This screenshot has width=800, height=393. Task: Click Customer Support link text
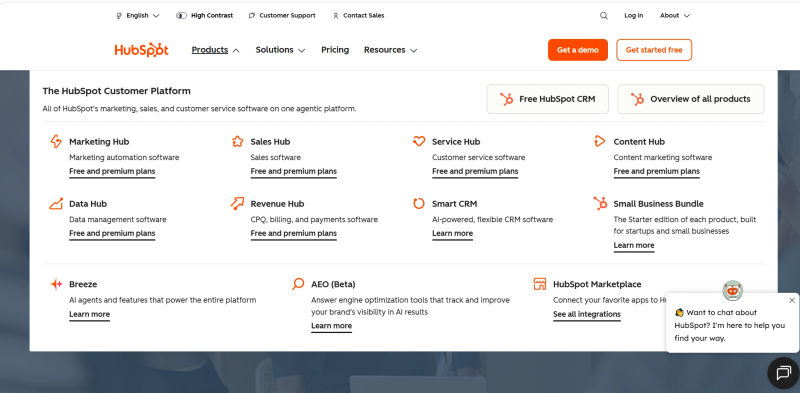point(287,16)
